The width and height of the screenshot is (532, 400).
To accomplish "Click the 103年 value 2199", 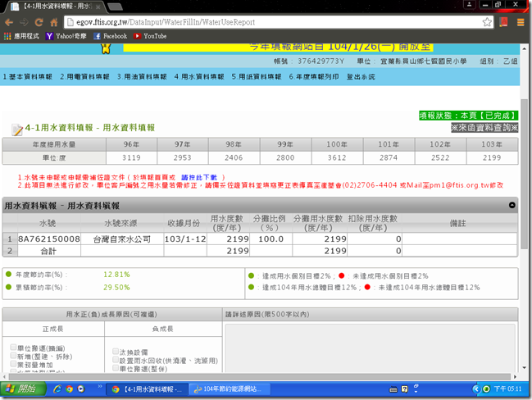I will point(492,157).
